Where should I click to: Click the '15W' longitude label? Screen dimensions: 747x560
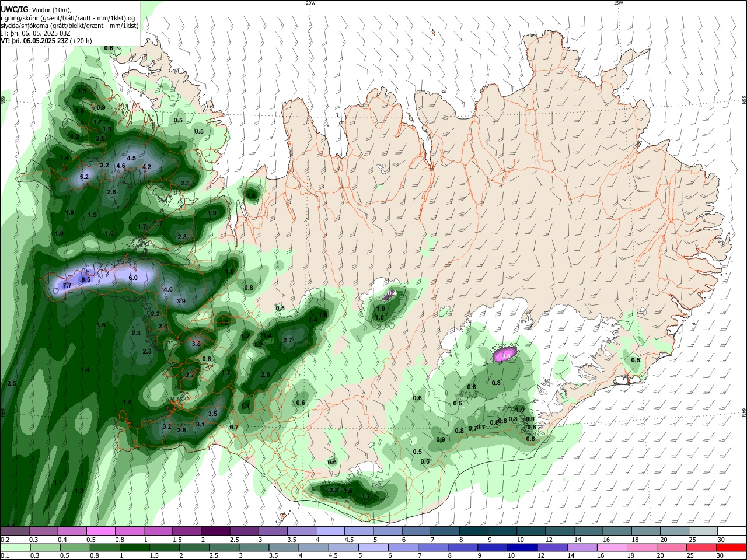pos(618,3)
